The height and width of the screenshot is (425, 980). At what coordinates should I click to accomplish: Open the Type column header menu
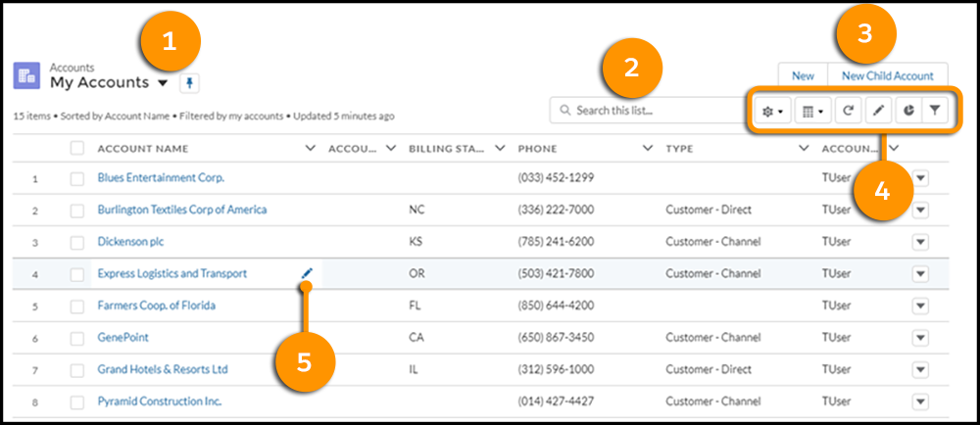coord(804,149)
